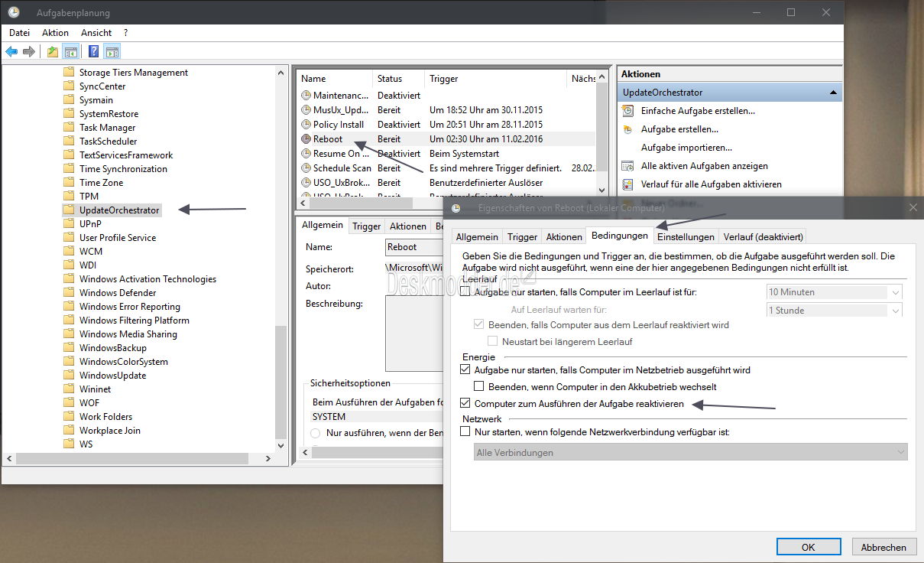Toggle the console tree pane toolbar icon
Viewport: 924px width, 563px height.
tap(70, 52)
